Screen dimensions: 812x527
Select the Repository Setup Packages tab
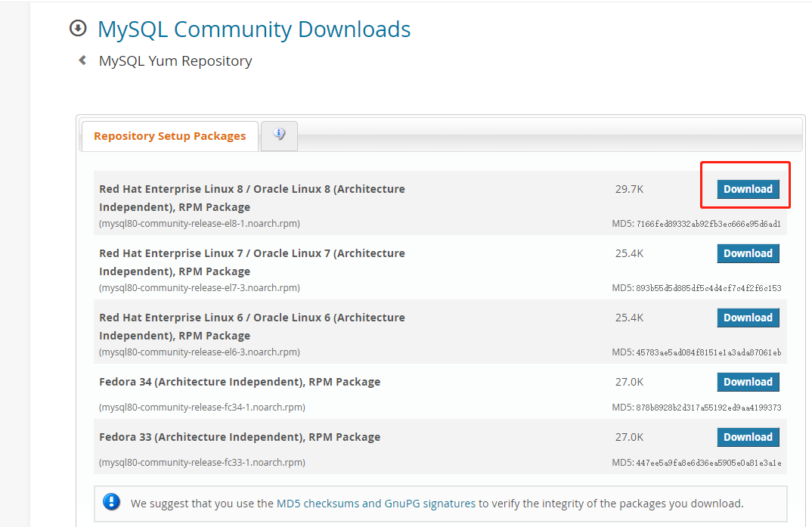(170, 136)
